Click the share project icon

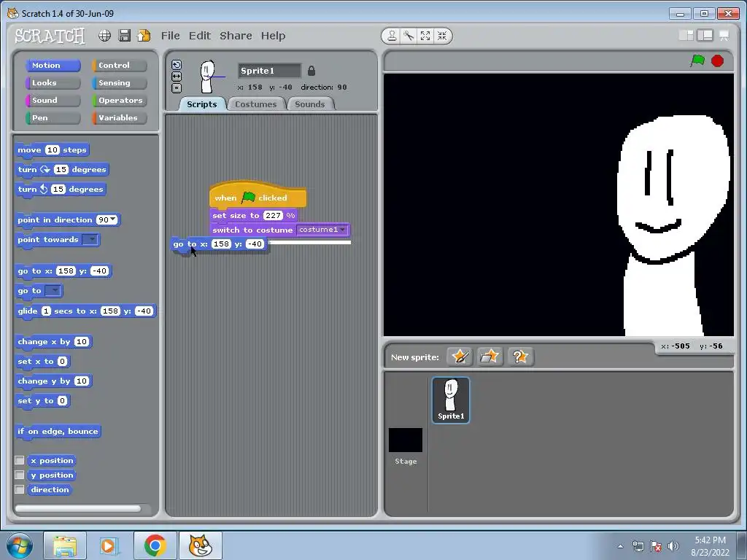[x=144, y=36]
